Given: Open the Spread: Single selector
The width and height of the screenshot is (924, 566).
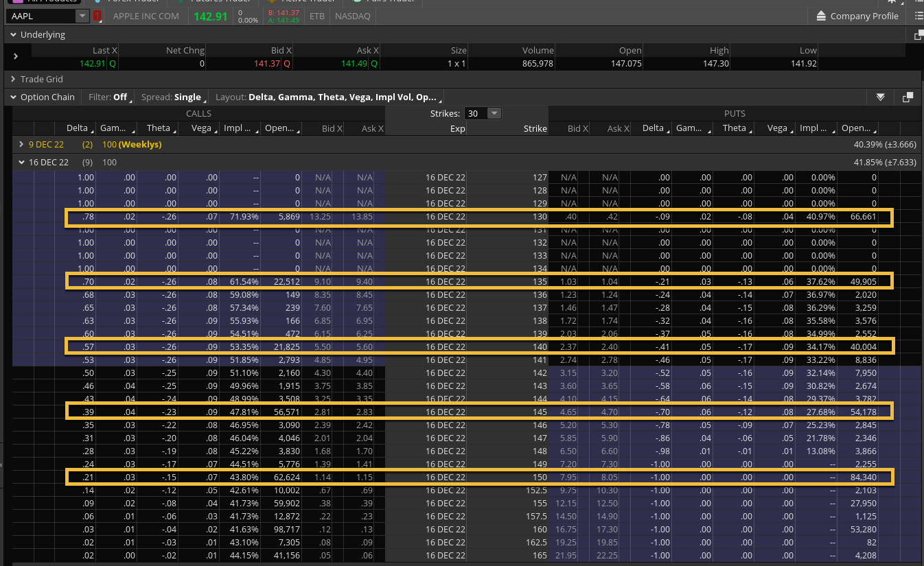Looking at the screenshot, I should [x=172, y=97].
